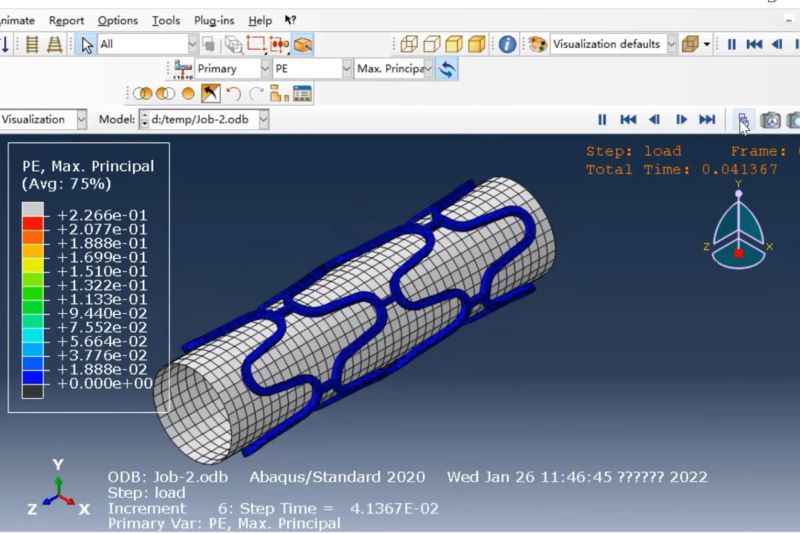Pause animation in the top toolbar
800x534 pixels.
pyautogui.click(x=732, y=44)
